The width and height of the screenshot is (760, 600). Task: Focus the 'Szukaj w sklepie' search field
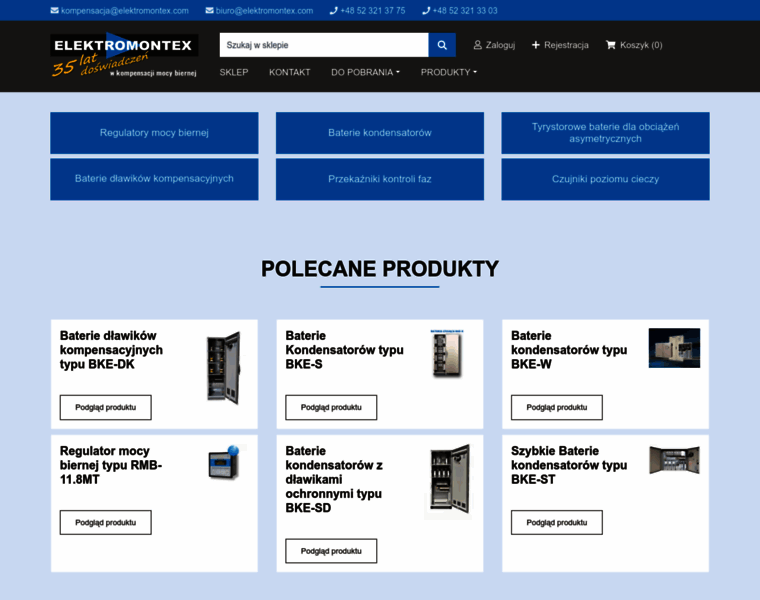click(324, 45)
